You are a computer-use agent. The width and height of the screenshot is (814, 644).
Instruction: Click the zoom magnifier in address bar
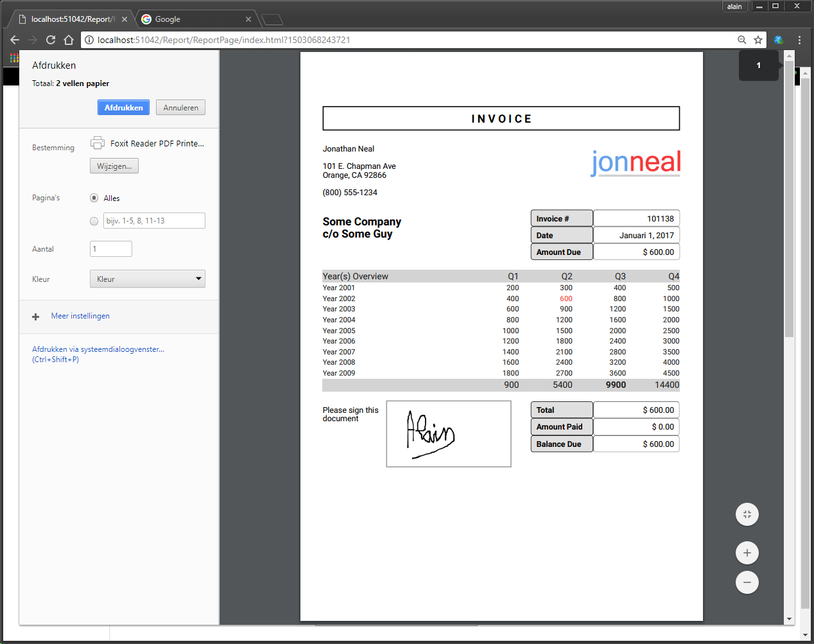click(x=741, y=40)
